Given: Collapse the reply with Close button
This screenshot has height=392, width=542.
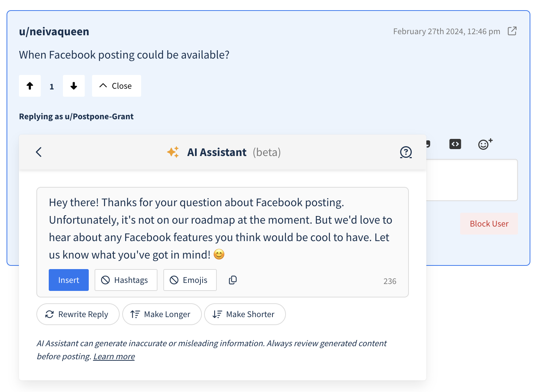Looking at the screenshot, I should click(x=116, y=86).
